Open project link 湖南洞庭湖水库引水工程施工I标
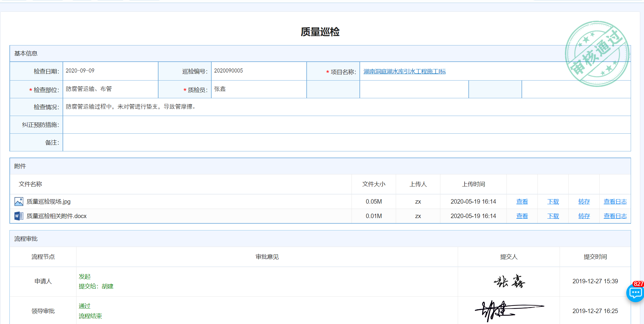Image resolution: width=644 pixels, height=324 pixels. (404, 71)
